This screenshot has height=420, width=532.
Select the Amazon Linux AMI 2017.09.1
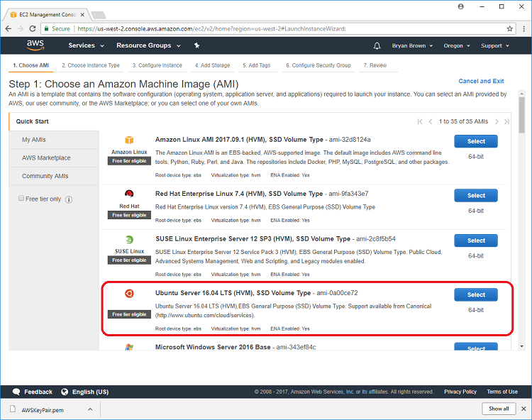[x=476, y=141]
